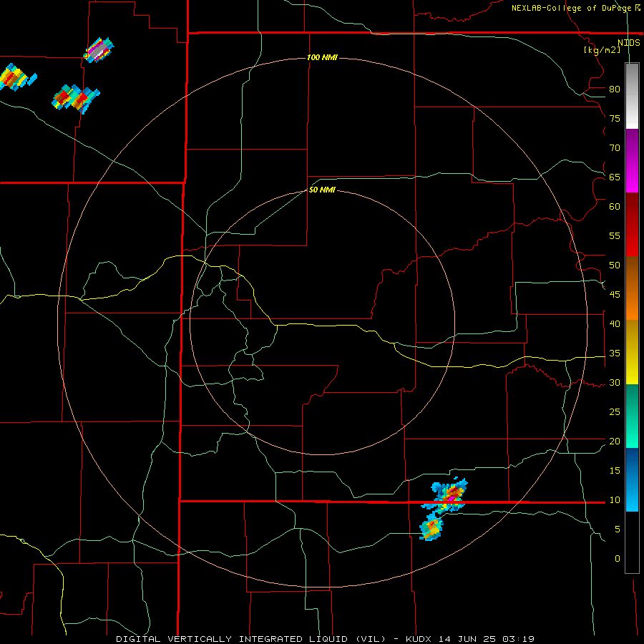The height and width of the screenshot is (644, 644).
Task: Pick the orange-brown segment of the color bar
Action: [x=632, y=288]
